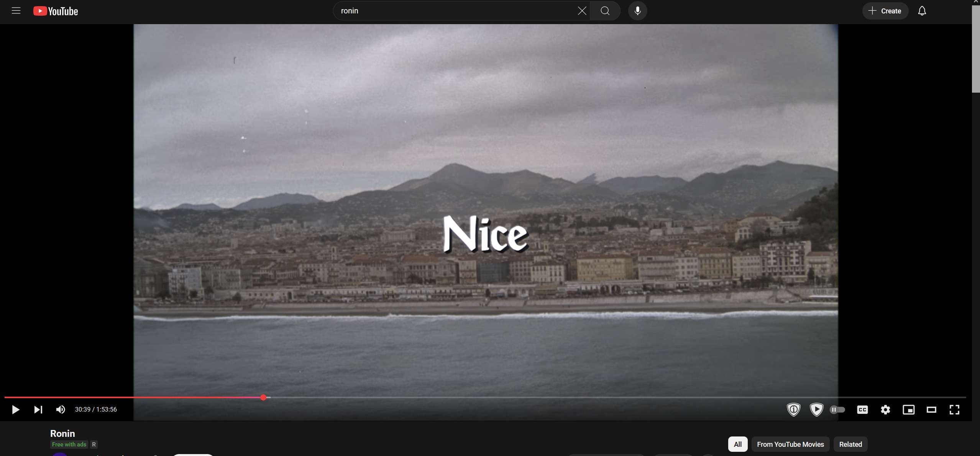Select From YouTube Movies chip
Screen dimensions: 980x456
click(x=790, y=444)
